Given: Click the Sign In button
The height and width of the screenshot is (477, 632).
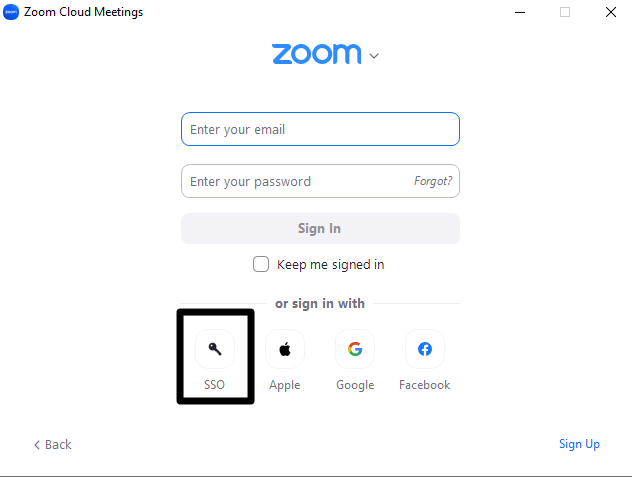Looking at the screenshot, I should coord(320,229).
